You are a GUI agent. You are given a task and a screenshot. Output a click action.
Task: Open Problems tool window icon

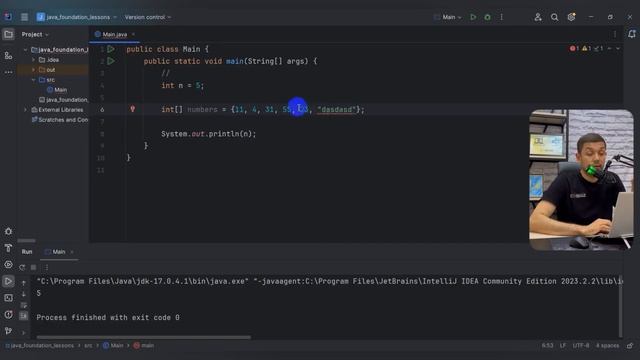(x=8, y=315)
